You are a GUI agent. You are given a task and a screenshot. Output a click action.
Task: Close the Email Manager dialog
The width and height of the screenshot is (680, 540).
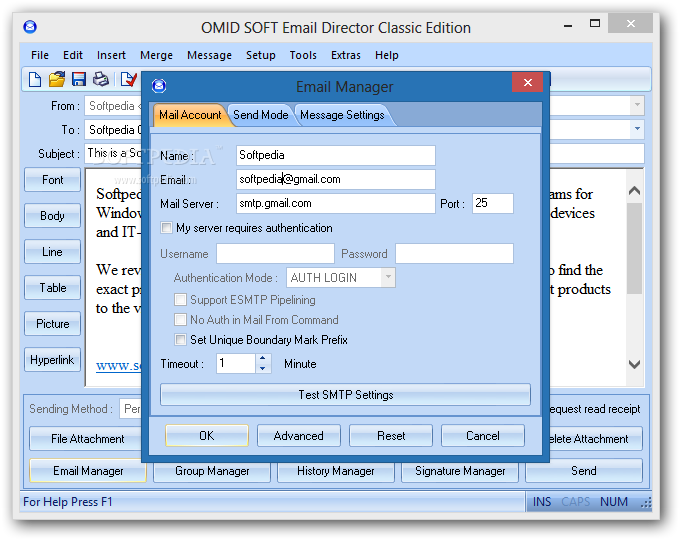tap(527, 82)
